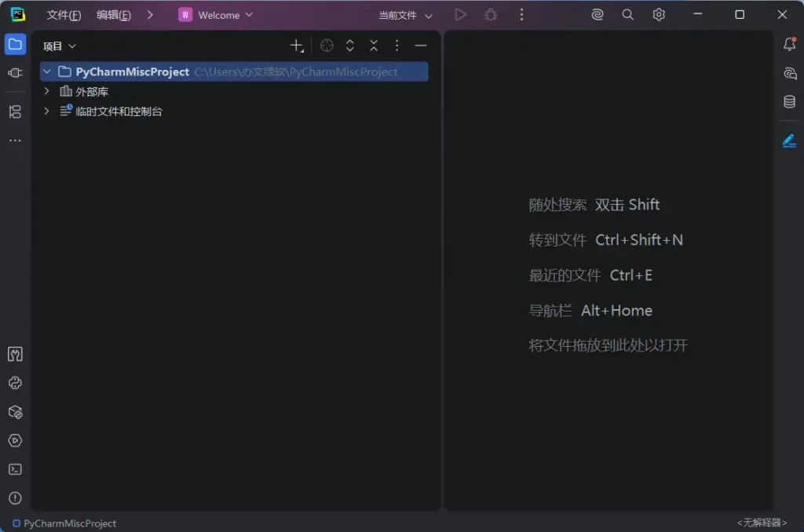
Task: Open the AI chat icon in right sidebar
Action: 790,73
